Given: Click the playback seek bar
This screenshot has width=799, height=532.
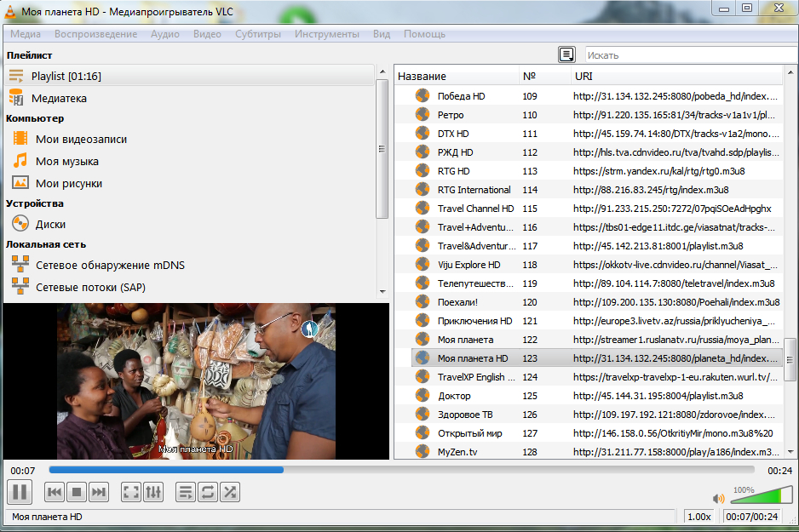Looking at the screenshot, I should pos(400,469).
